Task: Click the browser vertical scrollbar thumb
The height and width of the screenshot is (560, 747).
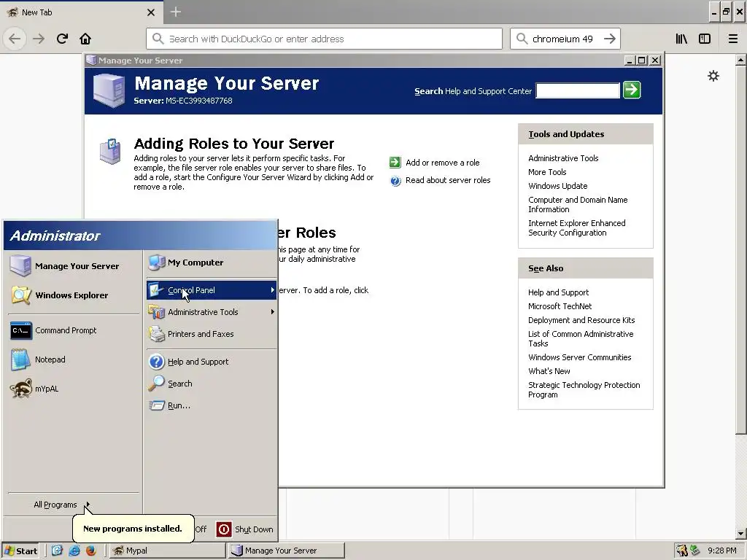Action: coord(741,249)
